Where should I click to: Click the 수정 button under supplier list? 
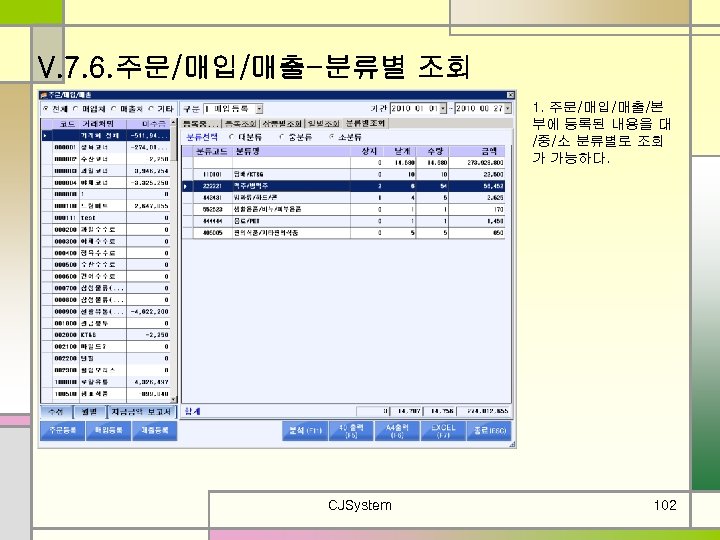click(56, 412)
